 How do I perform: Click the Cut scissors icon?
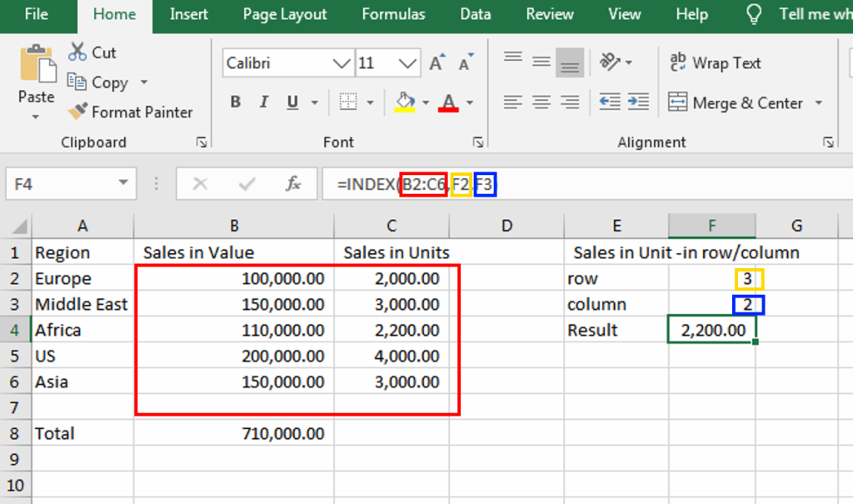click(x=78, y=52)
